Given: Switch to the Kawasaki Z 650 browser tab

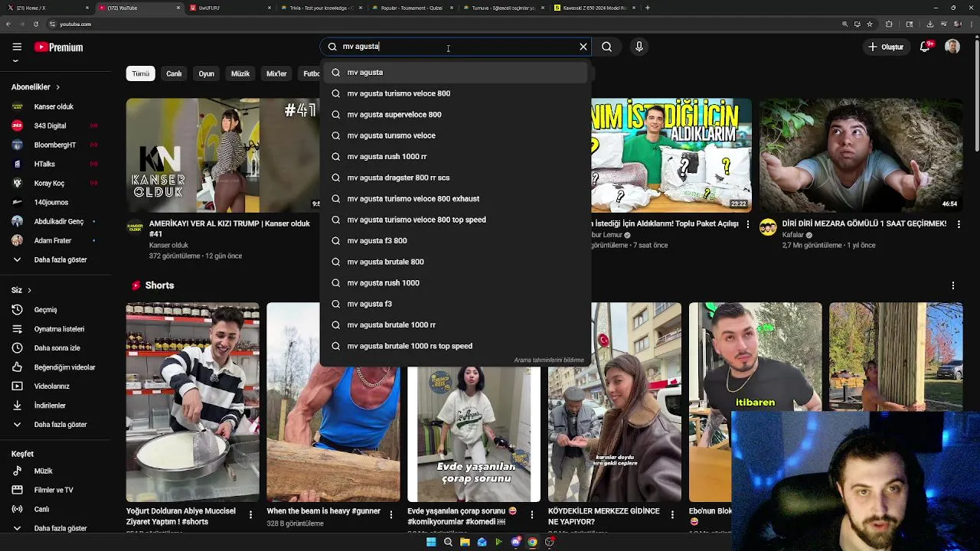Looking at the screenshot, I should pyautogui.click(x=594, y=8).
